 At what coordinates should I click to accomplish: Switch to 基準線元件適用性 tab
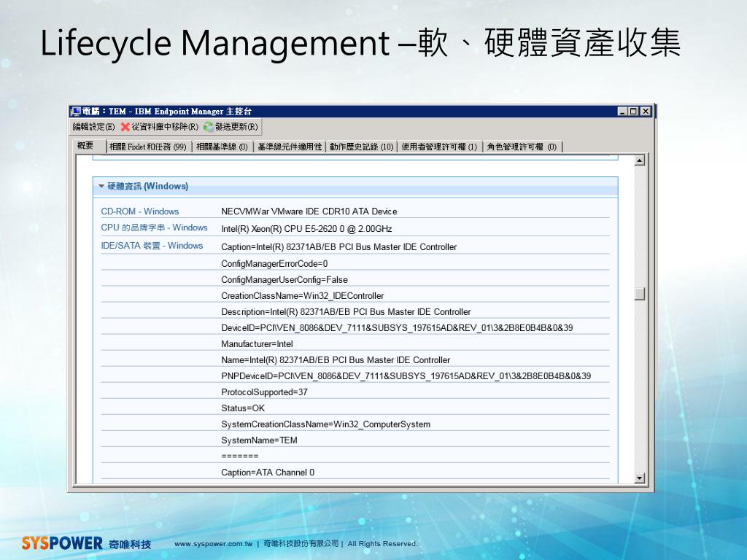(x=290, y=147)
